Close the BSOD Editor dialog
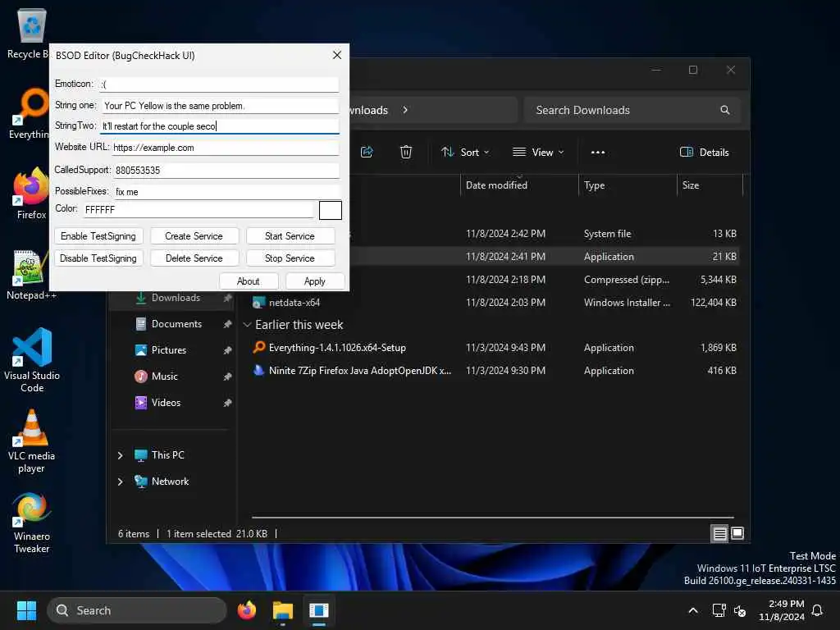This screenshot has width=840, height=630. click(x=337, y=55)
